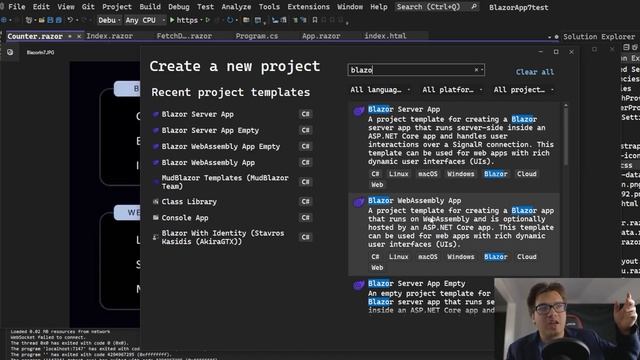Open the Build menu
The image size is (640, 360).
150,7
